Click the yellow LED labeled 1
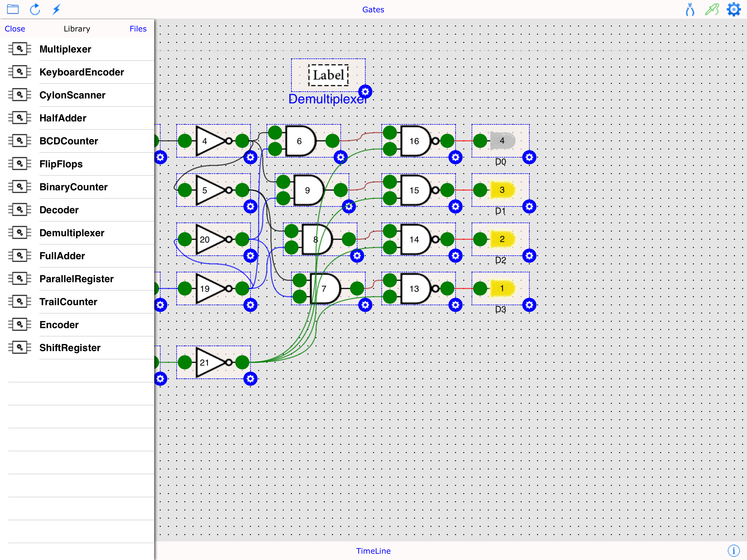747x560 pixels. (502, 288)
